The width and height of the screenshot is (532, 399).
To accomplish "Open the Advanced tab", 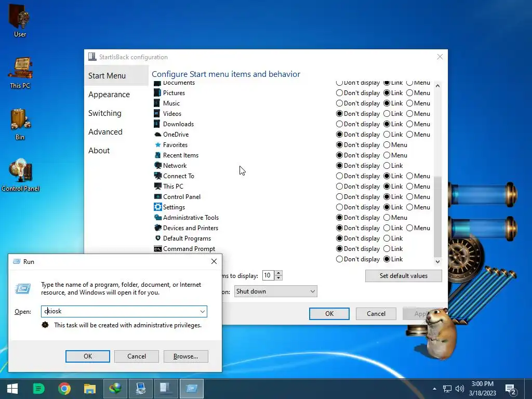I will pyautogui.click(x=105, y=131).
